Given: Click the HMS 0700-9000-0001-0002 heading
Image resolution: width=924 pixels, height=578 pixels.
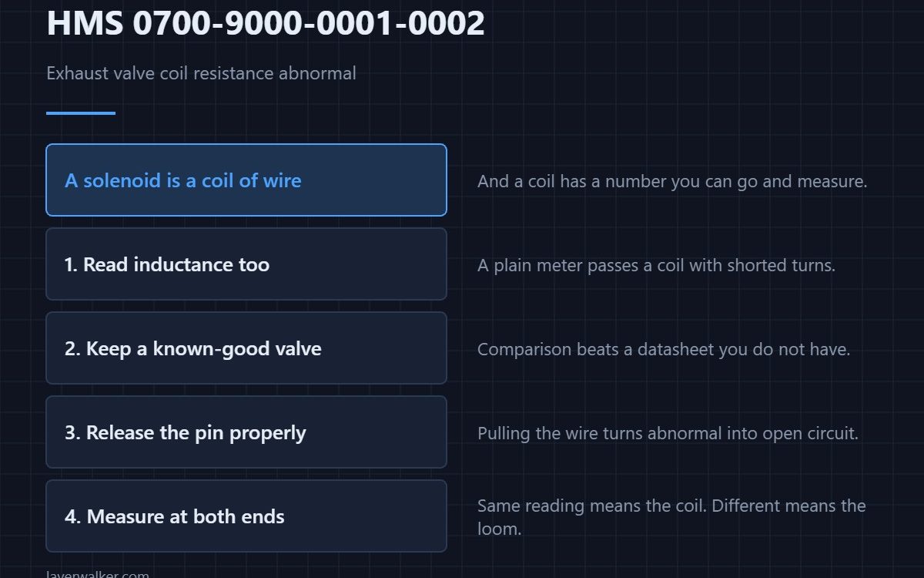Looking at the screenshot, I should click(x=266, y=23).
